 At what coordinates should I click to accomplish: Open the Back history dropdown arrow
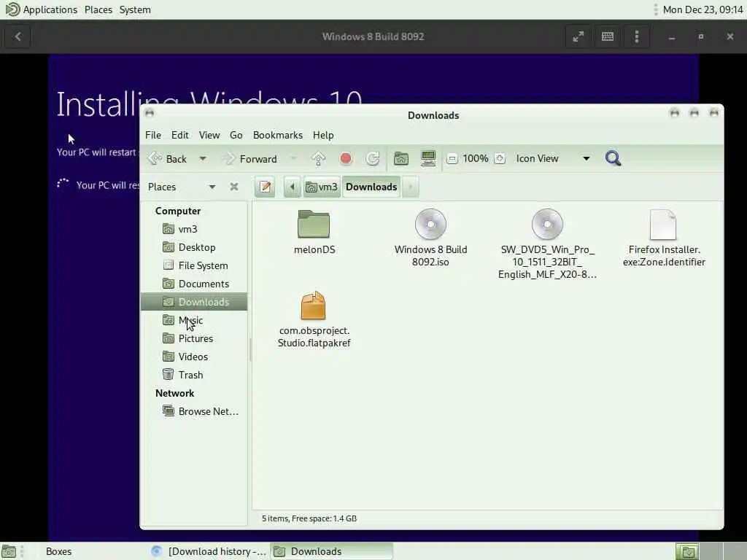(x=203, y=158)
